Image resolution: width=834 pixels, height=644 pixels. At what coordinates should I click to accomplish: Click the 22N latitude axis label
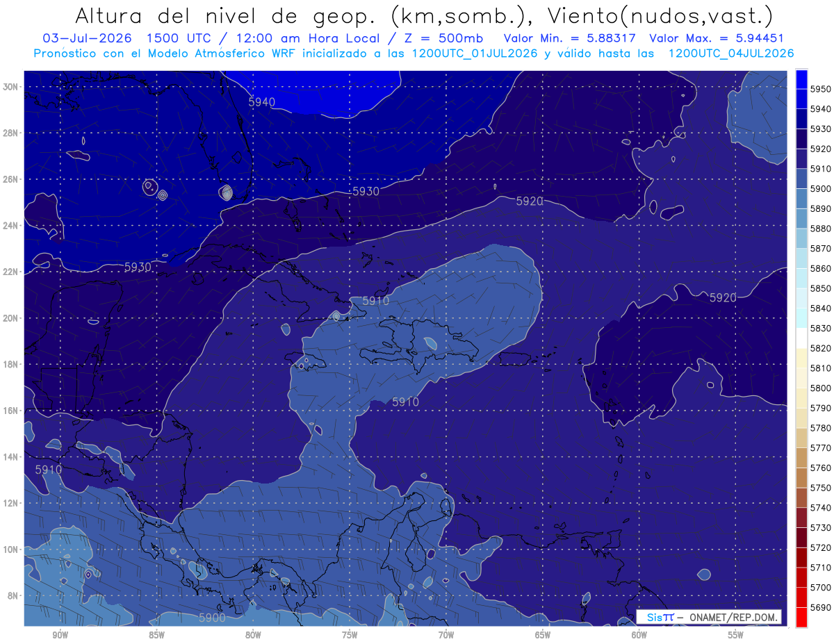pos(11,272)
